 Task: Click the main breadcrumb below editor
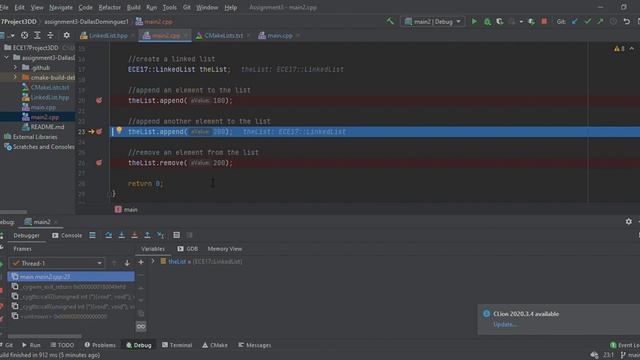pos(126,209)
